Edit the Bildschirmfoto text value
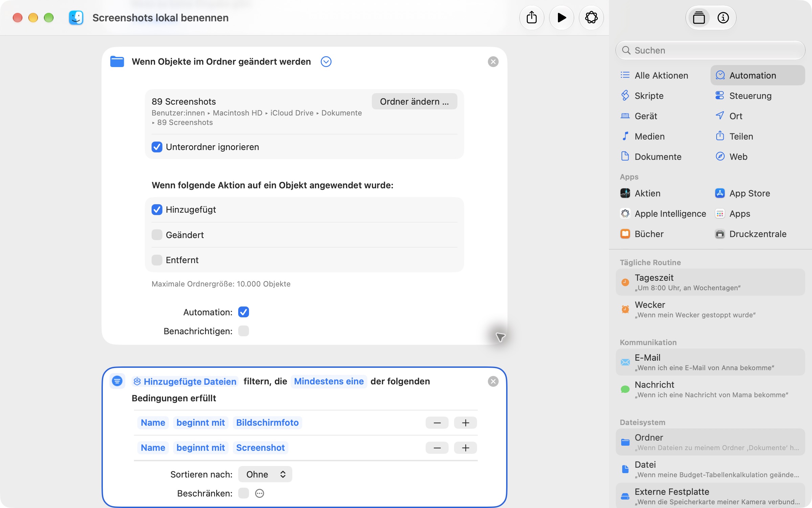 [x=267, y=423]
